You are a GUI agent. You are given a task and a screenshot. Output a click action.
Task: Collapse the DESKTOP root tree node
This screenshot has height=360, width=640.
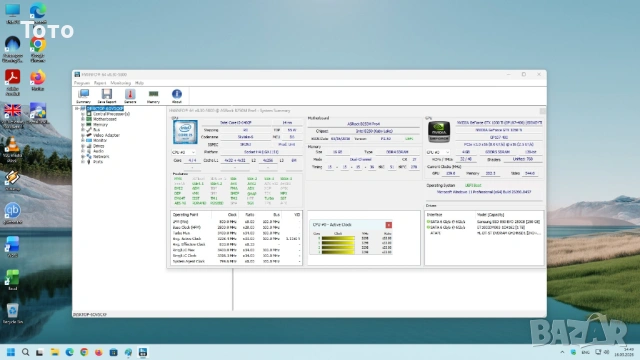pyautogui.click(x=77, y=109)
